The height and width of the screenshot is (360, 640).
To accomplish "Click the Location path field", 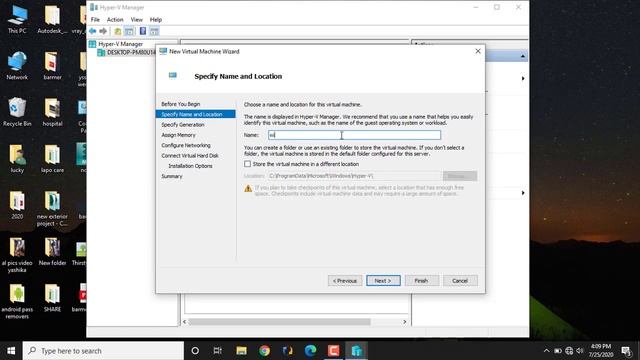I will pyautogui.click(x=354, y=176).
